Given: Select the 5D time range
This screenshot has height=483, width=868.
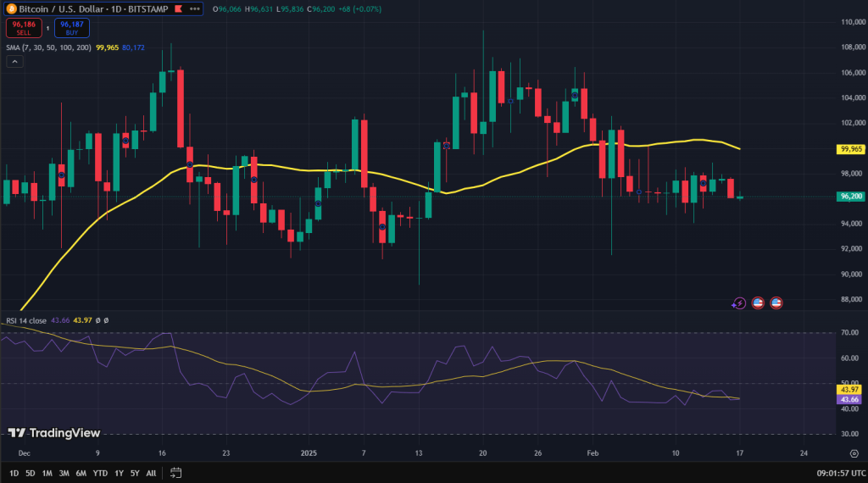Looking at the screenshot, I should tap(30, 473).
